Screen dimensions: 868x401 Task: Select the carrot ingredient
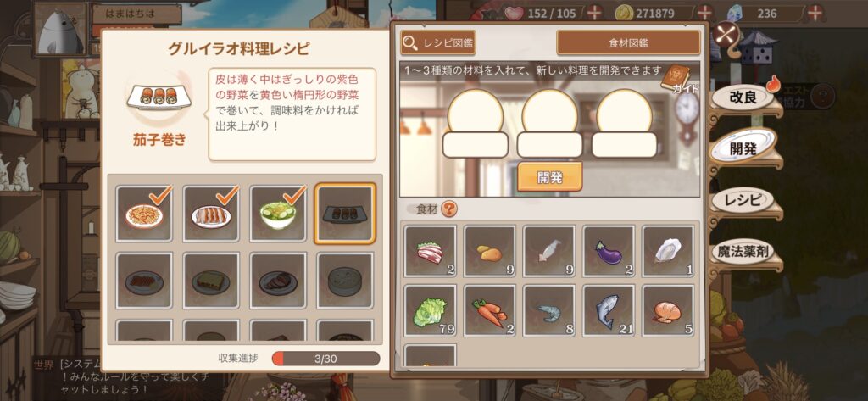pos(489,311)
